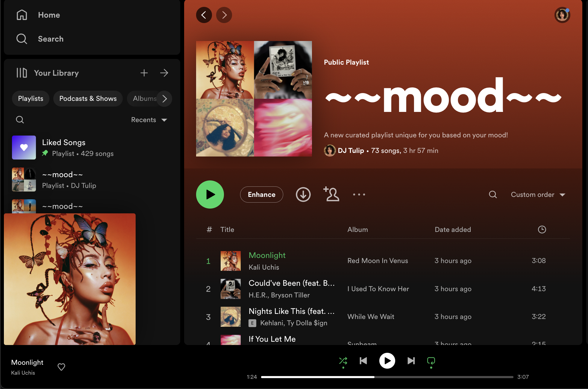Click Nights Like This track thumbnail
This screenshot has height=389, width=588.
(231, 317)
